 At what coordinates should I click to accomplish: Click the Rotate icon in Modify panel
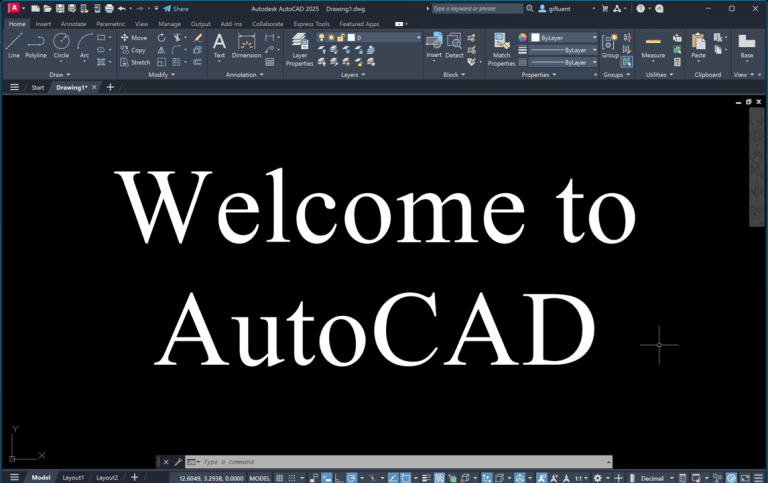point(161,38)
